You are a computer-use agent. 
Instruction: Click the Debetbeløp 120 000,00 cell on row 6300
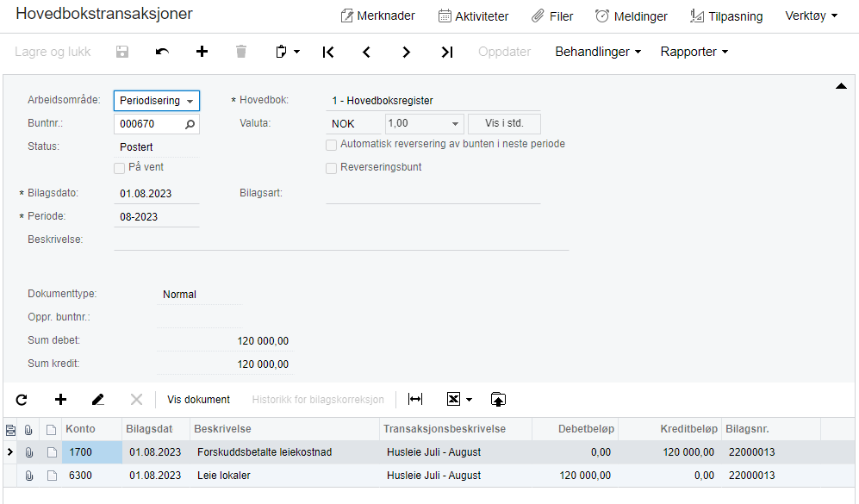pyautogui.click(x=576, y=476)
